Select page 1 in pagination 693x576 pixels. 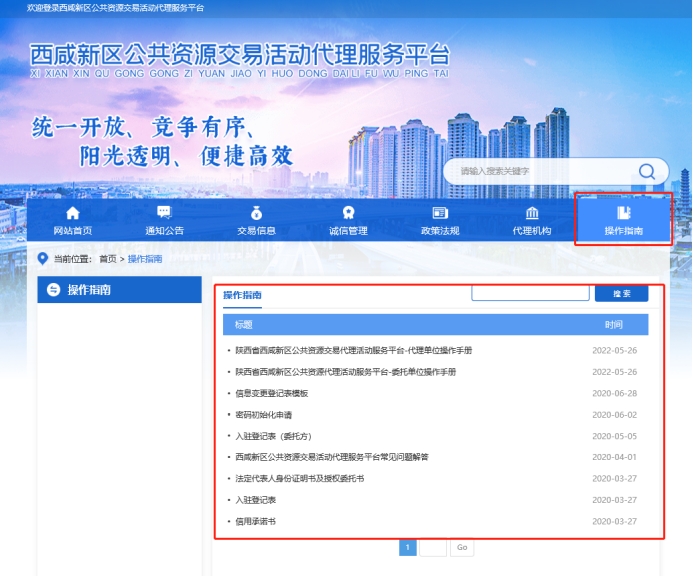(408, 548)
